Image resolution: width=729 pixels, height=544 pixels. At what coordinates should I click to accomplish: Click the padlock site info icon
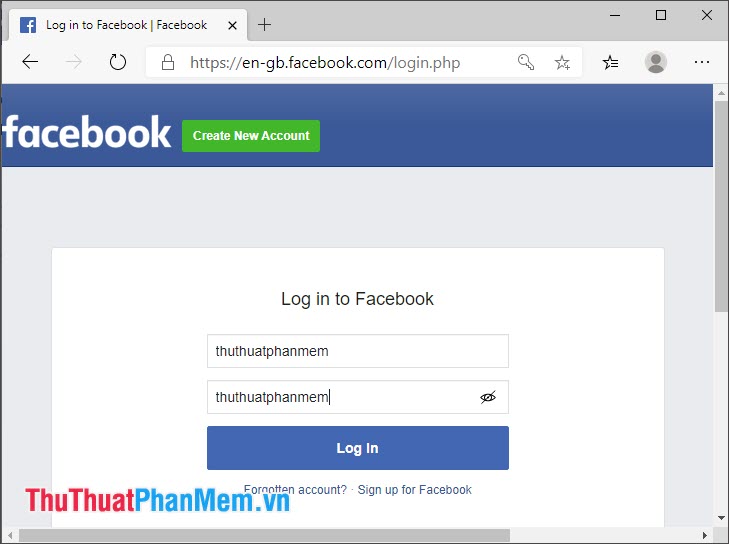pos(168,62)
